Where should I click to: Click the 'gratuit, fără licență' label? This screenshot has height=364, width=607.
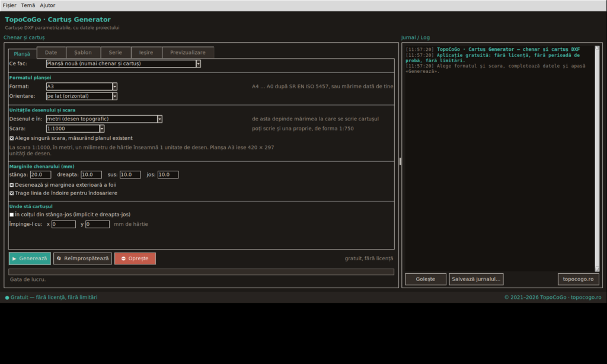pos(369,258)
